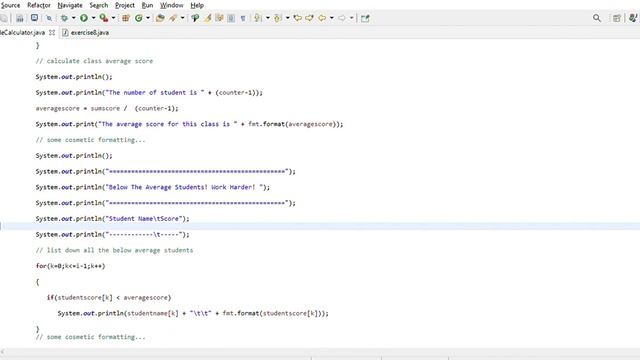Click the Open Perspective icon
The width and height of the screenshot is (640, 360).
[617, 18]
